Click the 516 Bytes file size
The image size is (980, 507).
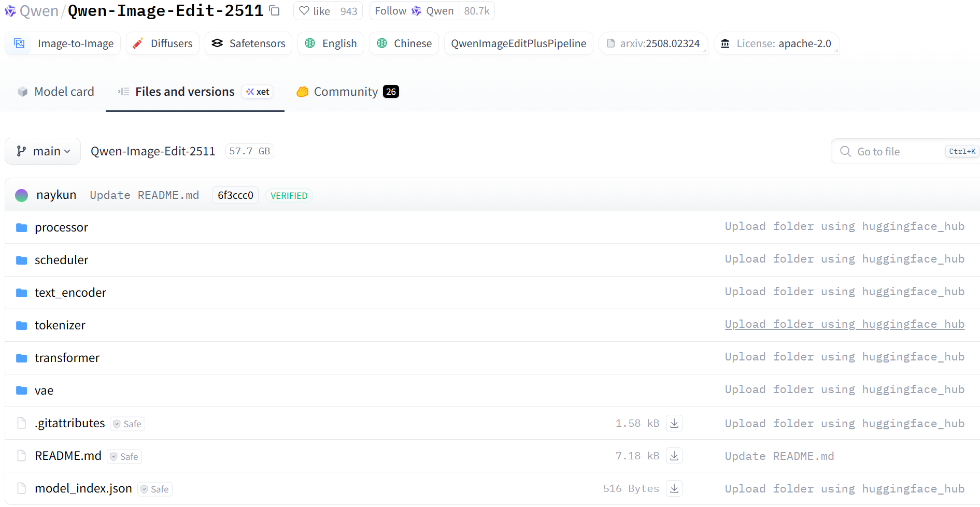pyautogui.click(x=631, y=489)
